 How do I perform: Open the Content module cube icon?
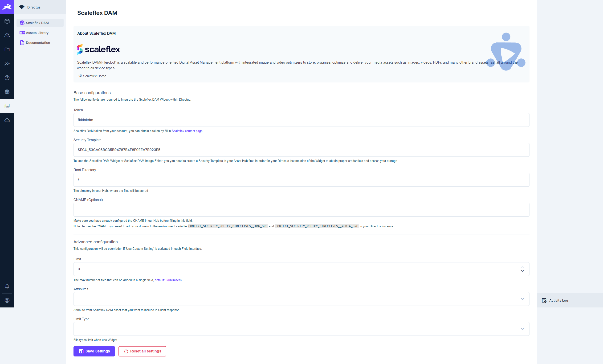click(x=7, y=21)
